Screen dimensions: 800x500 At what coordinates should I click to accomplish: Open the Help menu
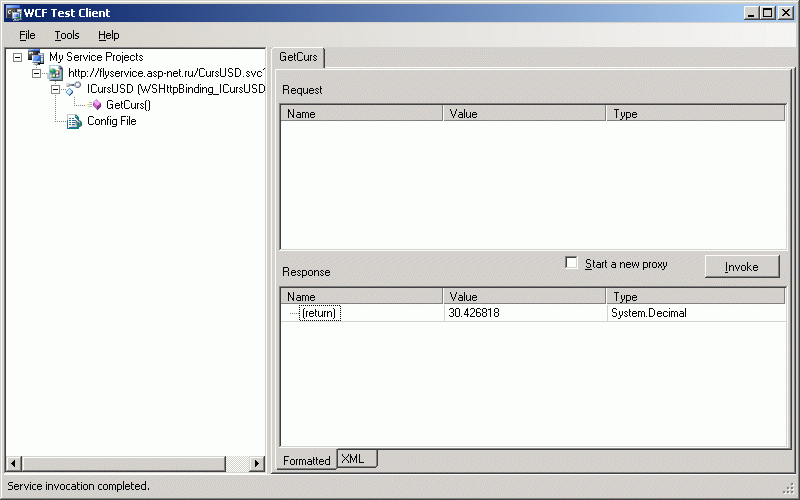[109, 35]
